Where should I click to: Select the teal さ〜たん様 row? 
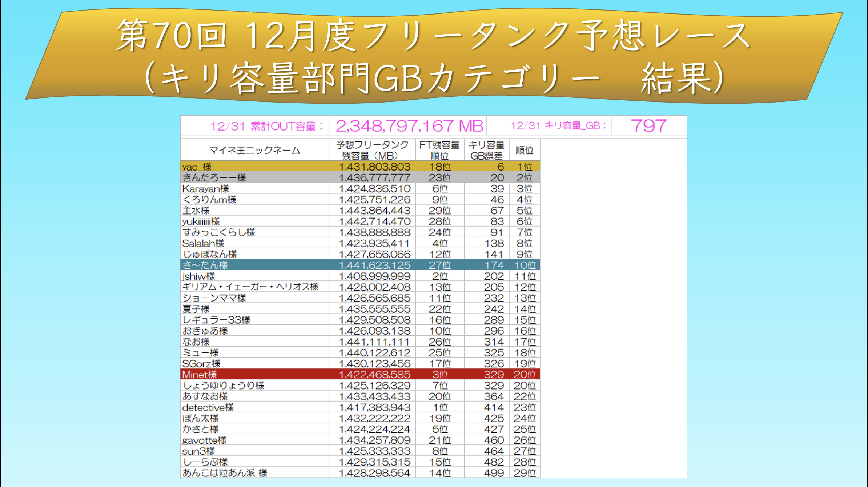(360, 265)
